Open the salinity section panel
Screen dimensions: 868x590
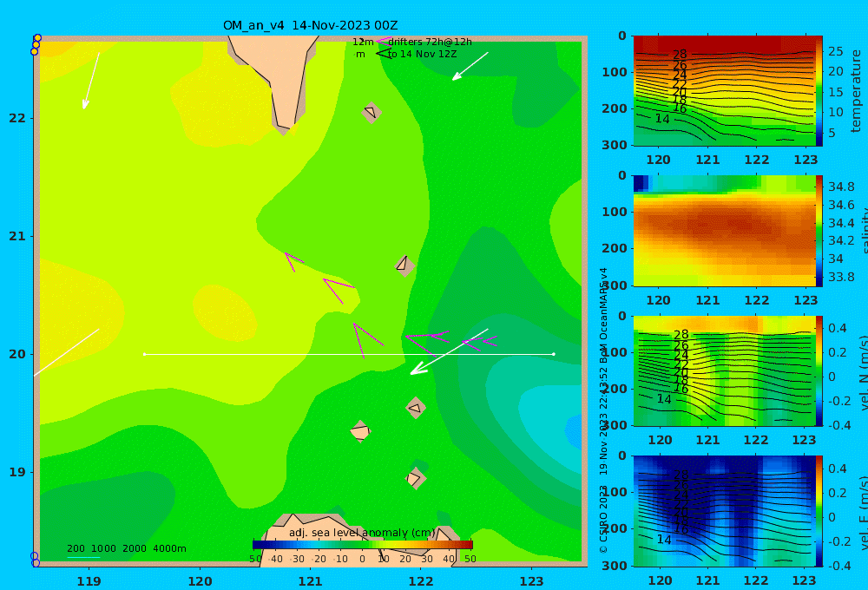[724, 231]
